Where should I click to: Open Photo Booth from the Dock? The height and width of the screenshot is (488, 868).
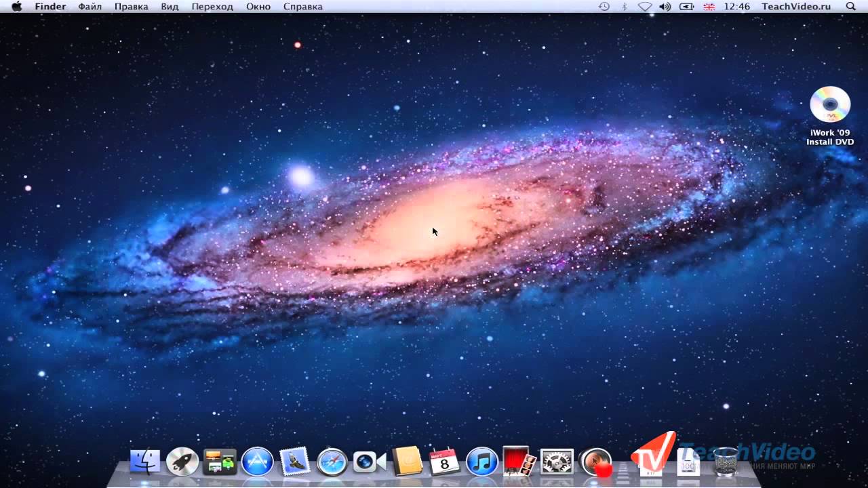[519, 462]
